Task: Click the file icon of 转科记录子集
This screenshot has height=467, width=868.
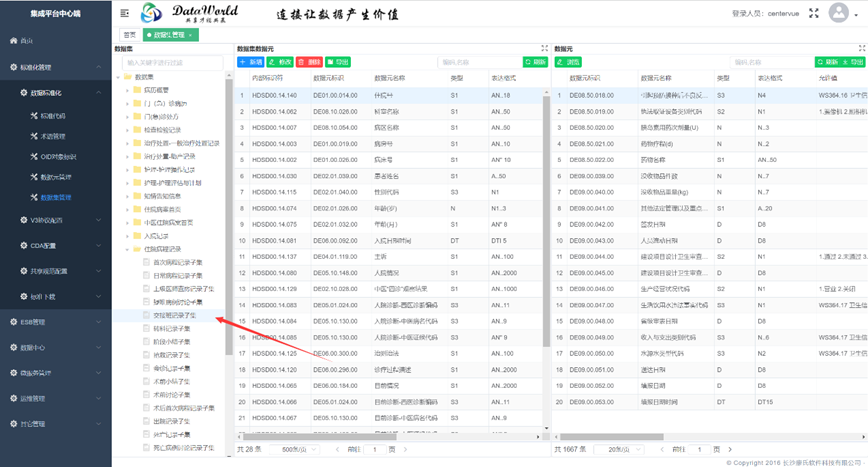Action: point(146,328)
